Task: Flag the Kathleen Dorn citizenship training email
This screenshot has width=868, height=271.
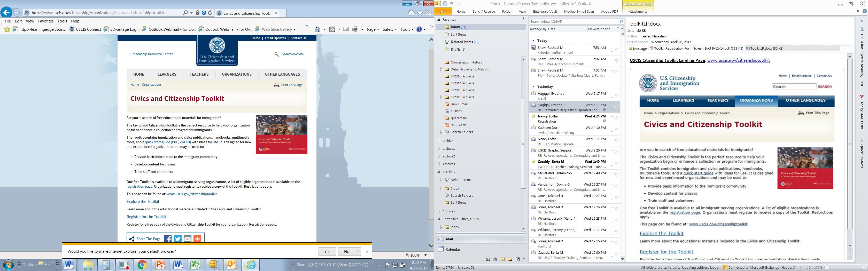Action: 616,130
